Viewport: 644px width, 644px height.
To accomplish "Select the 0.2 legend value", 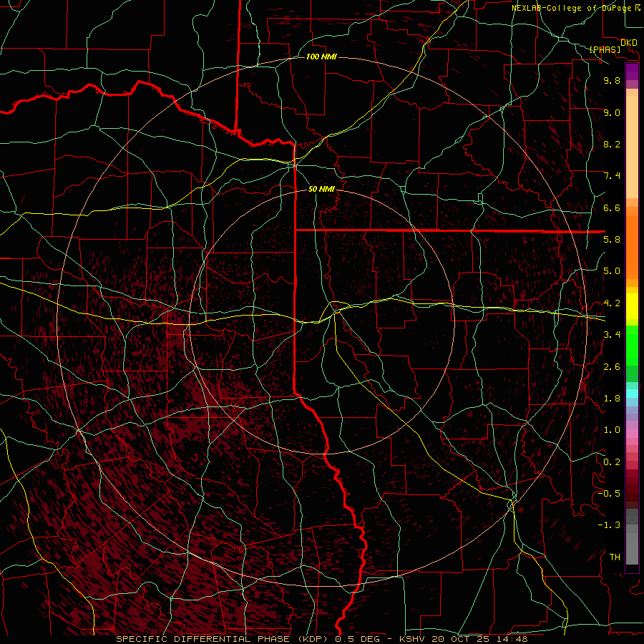I will pos(612,462).
